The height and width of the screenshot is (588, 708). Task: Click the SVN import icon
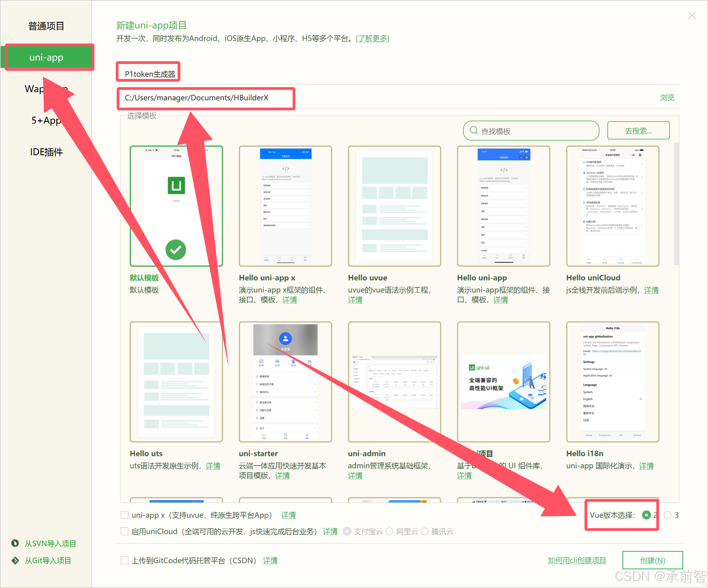click(15, 543)
